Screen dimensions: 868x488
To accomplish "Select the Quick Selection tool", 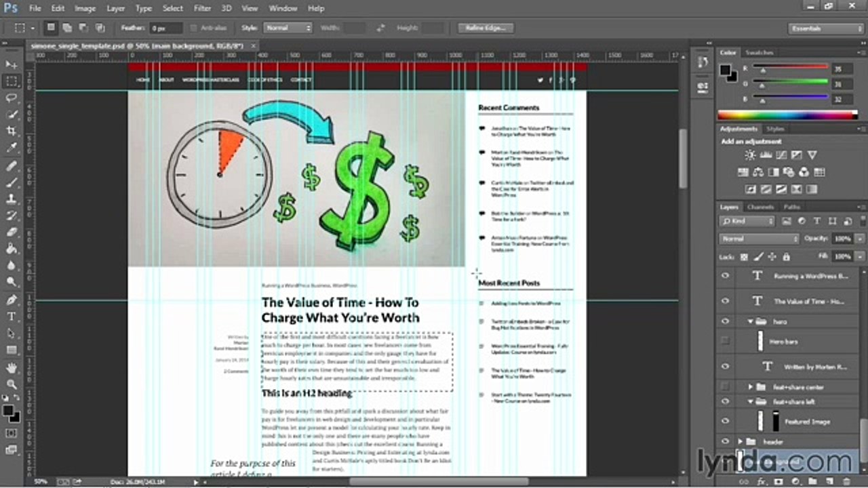I will (x=12, y=115).
